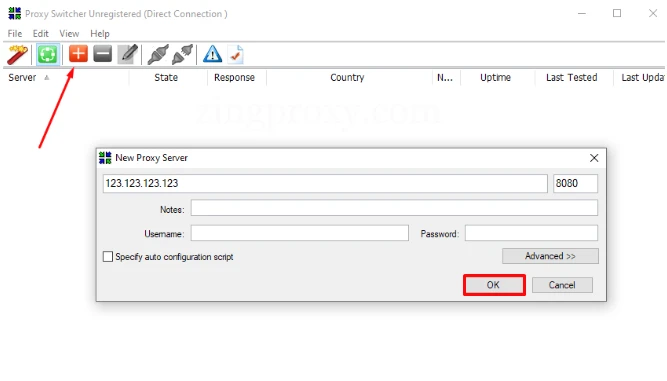Click the first plug icon
667x381 pixels.
coord(158,54)
